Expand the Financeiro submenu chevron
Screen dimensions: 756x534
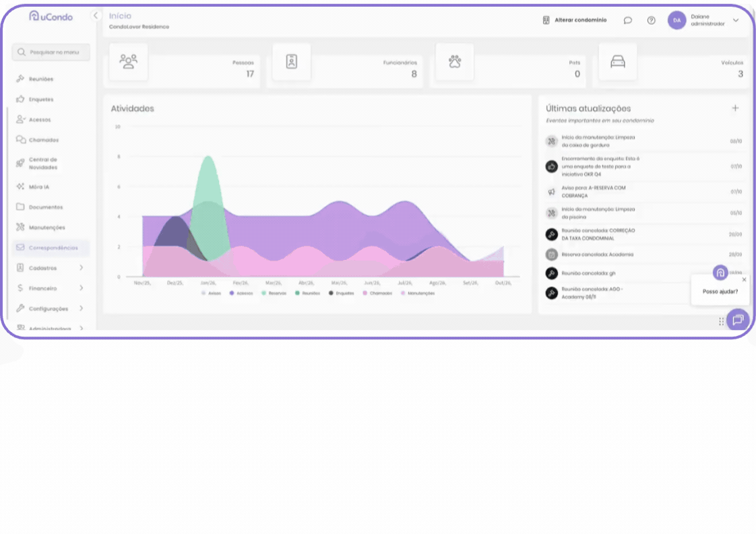pos(81,288)
